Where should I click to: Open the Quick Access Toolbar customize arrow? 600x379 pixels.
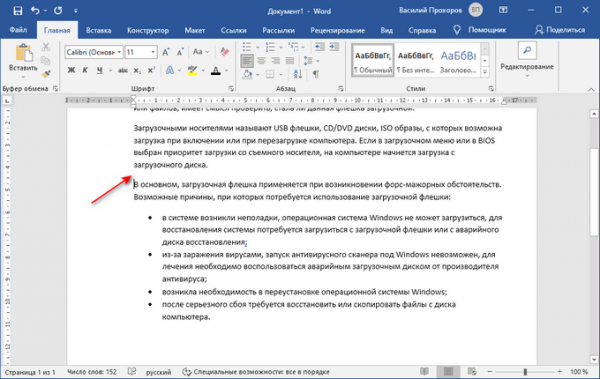tap(76, 11)
